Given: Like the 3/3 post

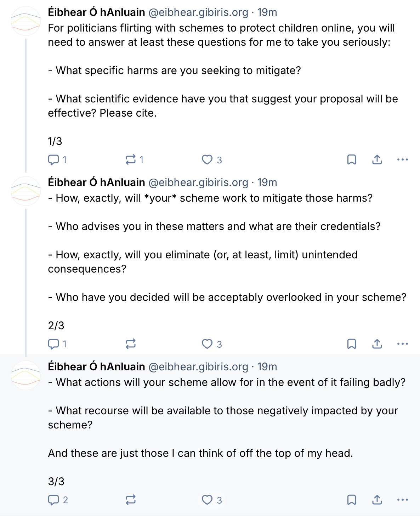Looking at the screenshot, I should pyautogui.click(x=207, y=500).
